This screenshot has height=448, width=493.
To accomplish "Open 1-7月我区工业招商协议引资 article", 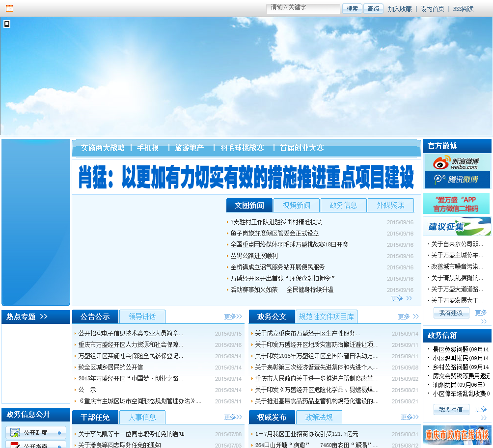I will pyautogui.click(x=306, y=434).
